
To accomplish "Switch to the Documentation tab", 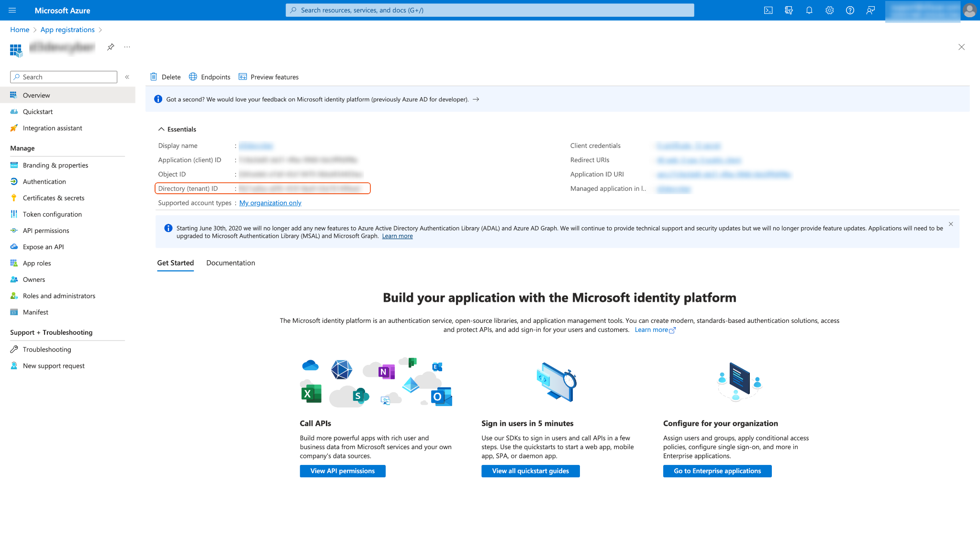I will pyautogui.click(x=231, y=263).
